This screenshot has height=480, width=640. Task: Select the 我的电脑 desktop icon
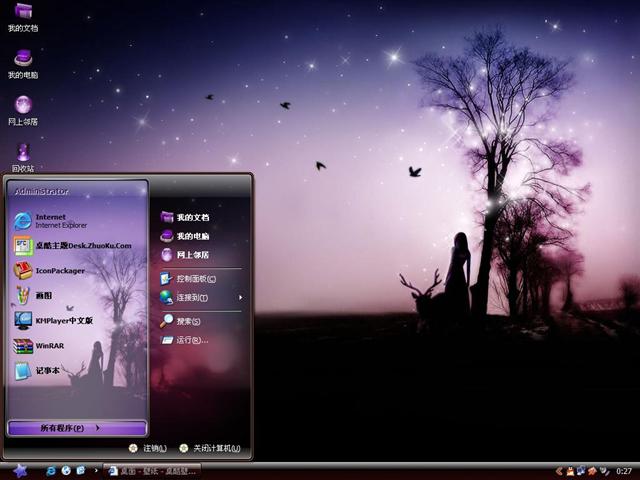click(x=23, y=59)
